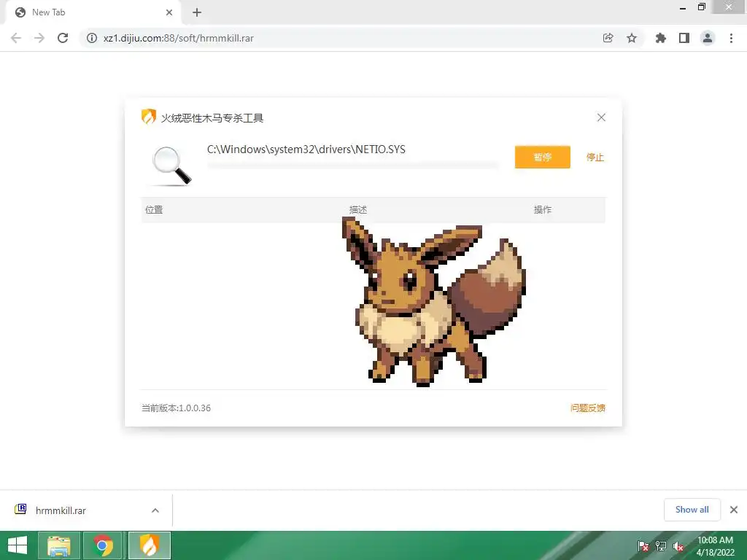The width and height of the screenshot is (747, 560).
Task: Click Show all downloads button
Action: (692, 510)
